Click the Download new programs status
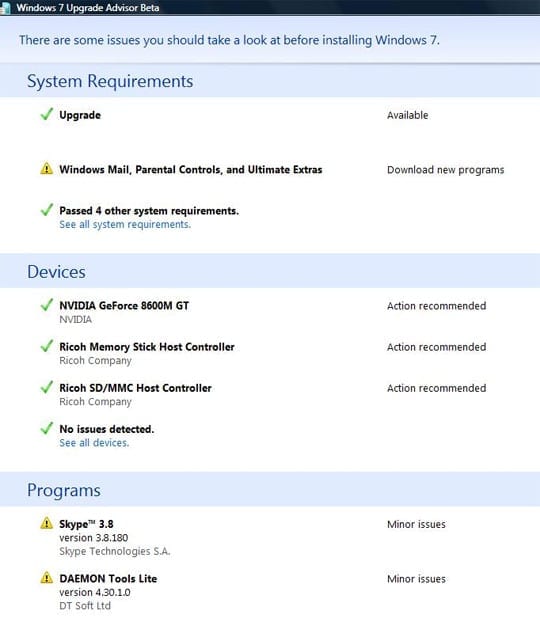This screenshot has width=540, height=622. pos(446,170)
